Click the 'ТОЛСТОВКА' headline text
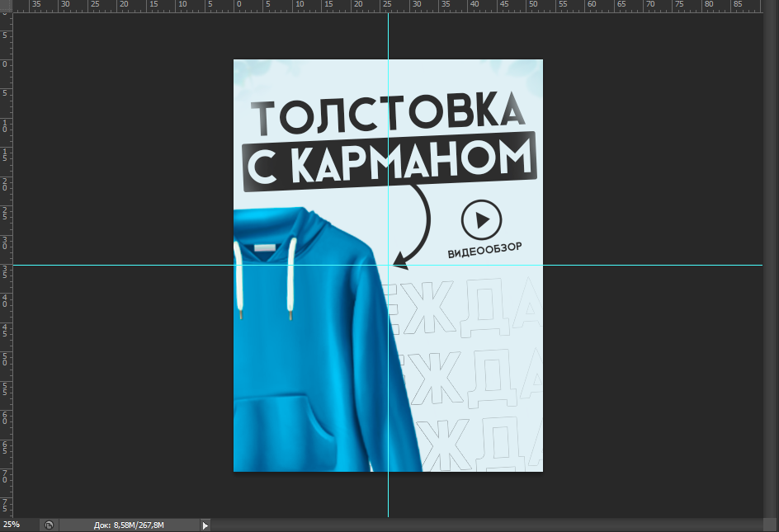The width and height of the screenshot is (779, 532). (x=388, y=115)
